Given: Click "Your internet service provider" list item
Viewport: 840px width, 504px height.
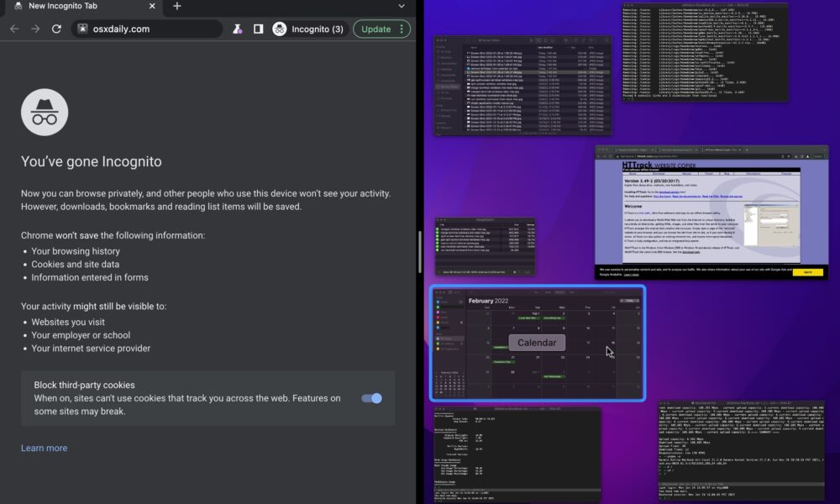Looking at the screenshot, I should (91, 348).
